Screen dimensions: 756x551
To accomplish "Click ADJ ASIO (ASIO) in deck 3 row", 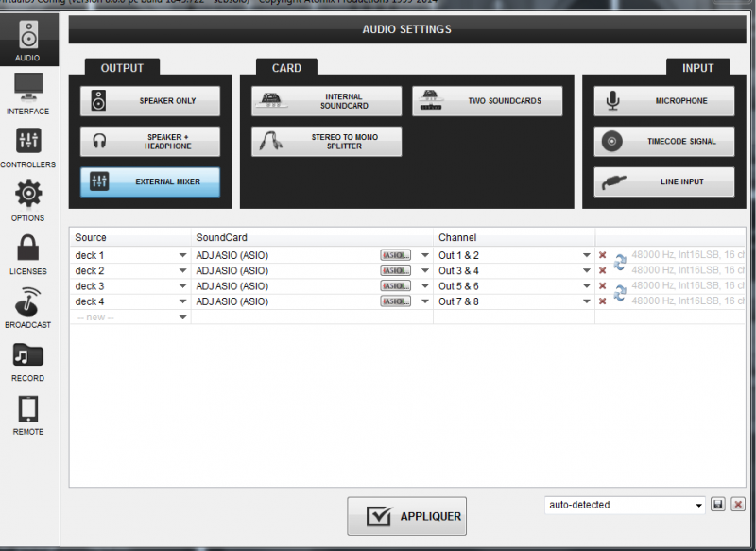I will (232, 286).
